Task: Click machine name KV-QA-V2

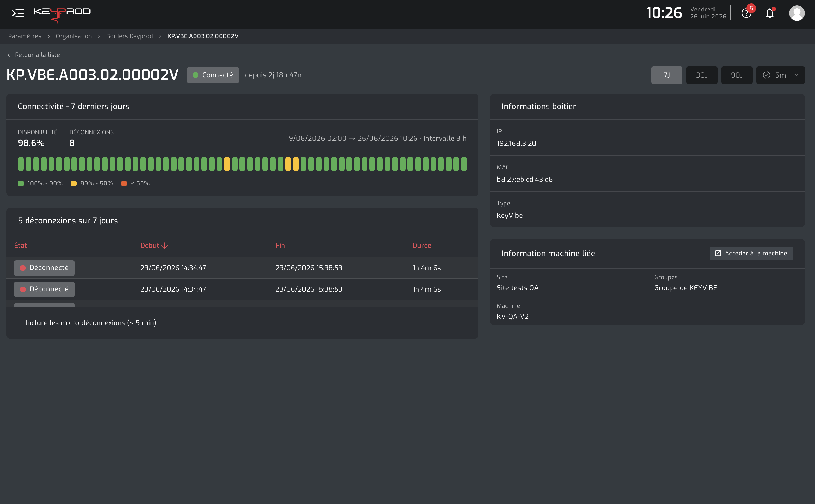Action: (x=513, y=316)
